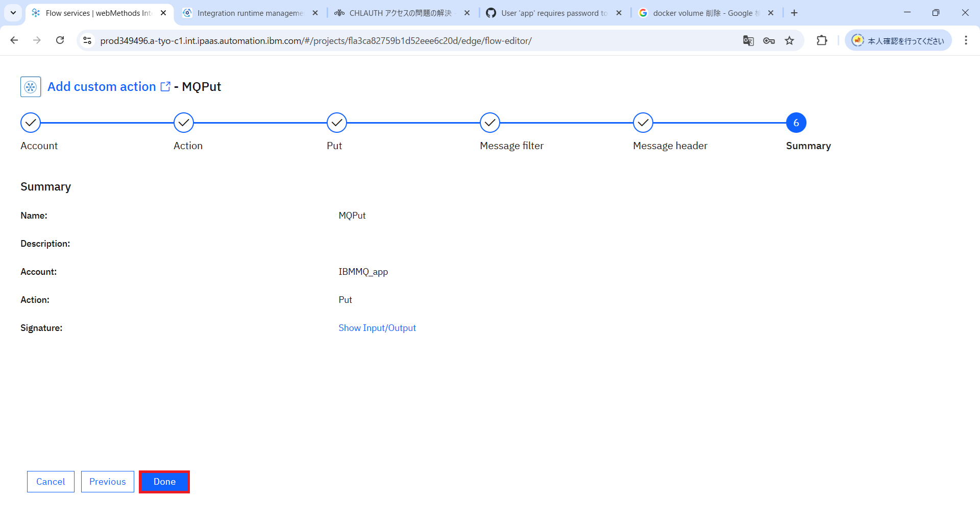Click the Message header step label
Viewport: 980px width, 521px height.
[670, 146]
